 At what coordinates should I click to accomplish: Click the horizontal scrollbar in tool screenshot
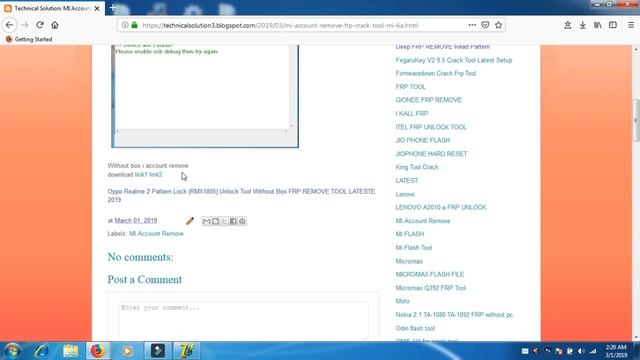[202, 131]
